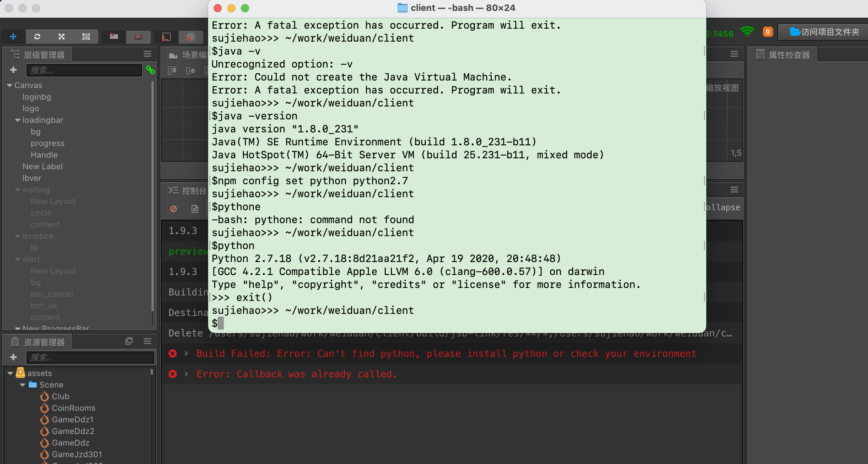The image size is (868, 464).
Task: Open the hierarchy panel hamburger menu
Action: pyautogui.click(x=147, y=54)
